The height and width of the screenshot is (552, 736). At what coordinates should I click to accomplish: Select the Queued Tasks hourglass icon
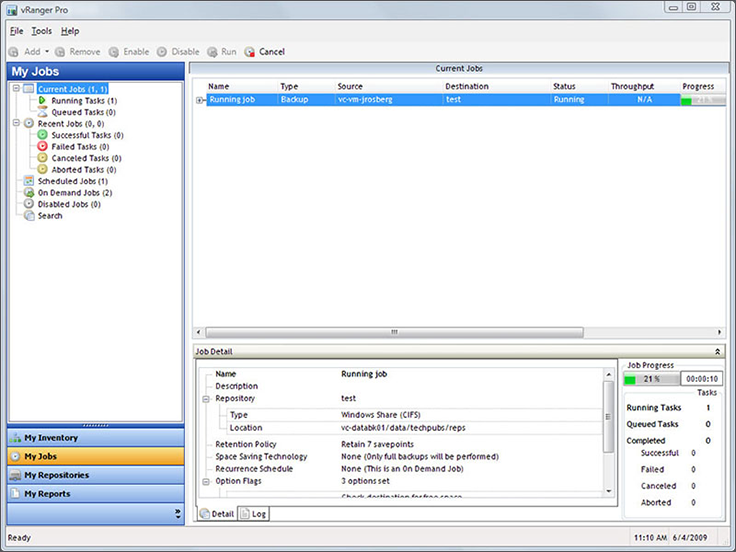42,112
